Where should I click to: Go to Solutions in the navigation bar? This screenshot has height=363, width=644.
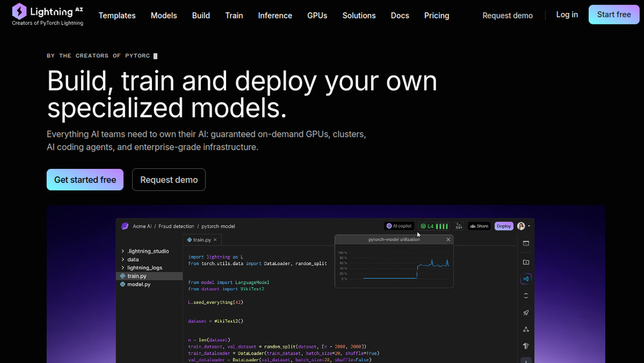pyautogui.click(x=359, y=15)
